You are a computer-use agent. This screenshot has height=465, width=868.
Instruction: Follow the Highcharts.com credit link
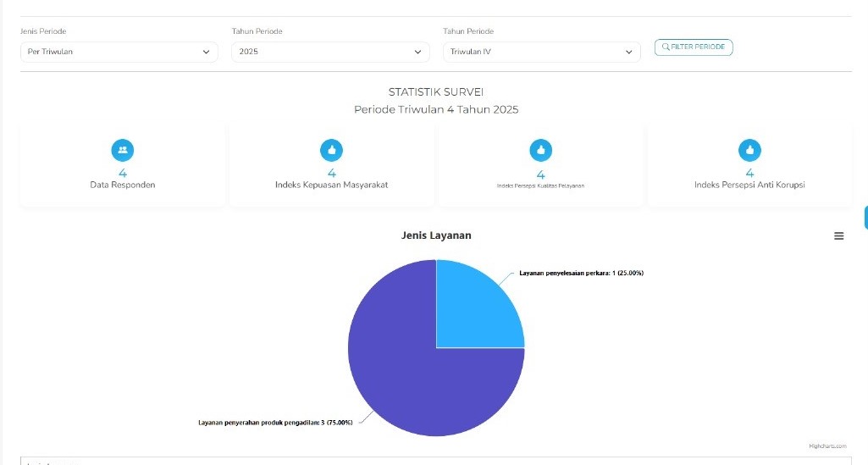(827, 446)
